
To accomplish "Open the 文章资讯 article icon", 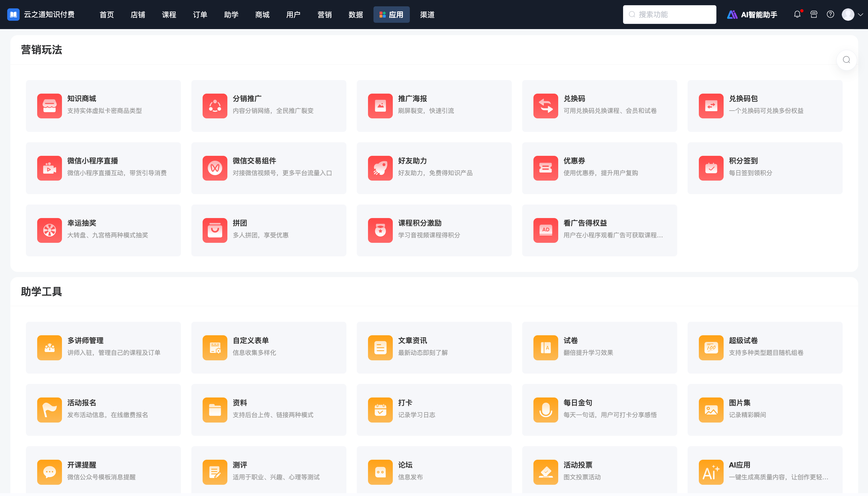I will click(x=380, y=348).
